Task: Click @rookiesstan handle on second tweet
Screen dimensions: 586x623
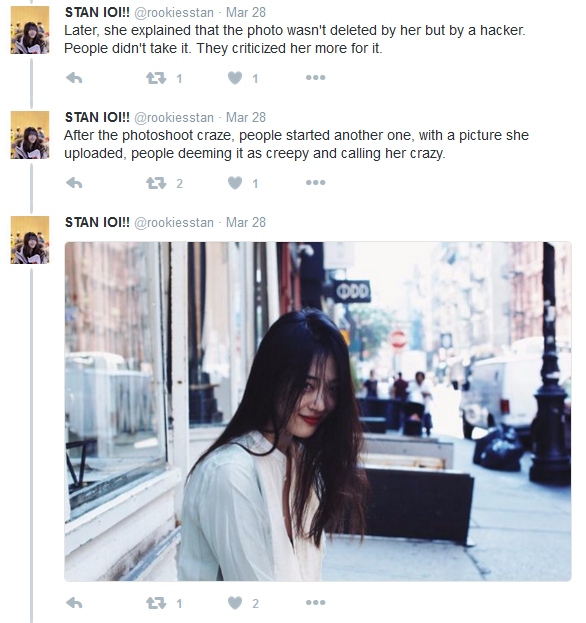Action: [x=174, y=118]
